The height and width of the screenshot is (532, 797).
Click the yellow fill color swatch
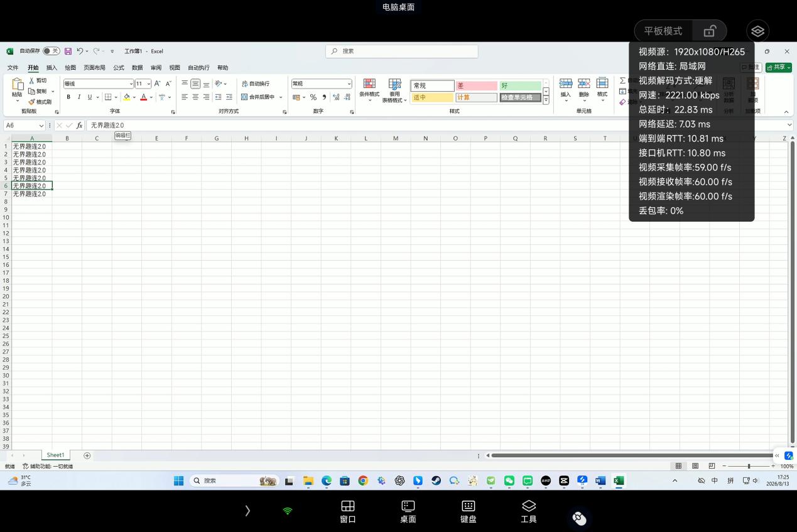click(127, 97)
